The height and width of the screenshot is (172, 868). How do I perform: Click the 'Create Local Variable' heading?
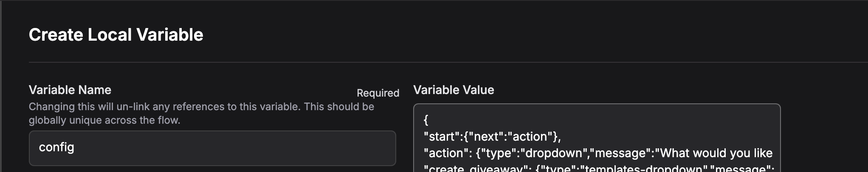point(116,35)
